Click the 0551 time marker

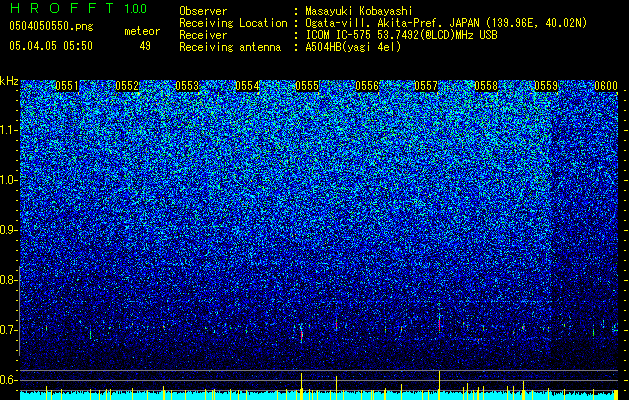pos(67,86)
